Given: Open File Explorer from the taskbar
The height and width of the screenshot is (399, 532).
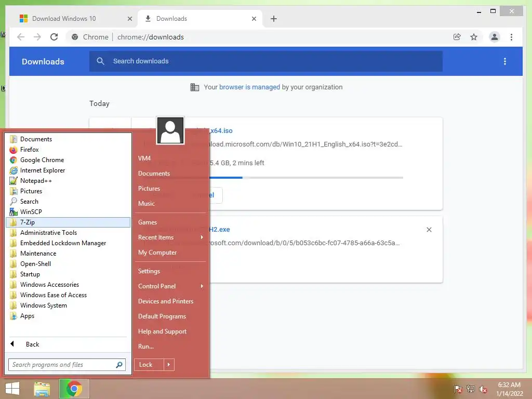Looking at the screenshot, I should point(42,389).
